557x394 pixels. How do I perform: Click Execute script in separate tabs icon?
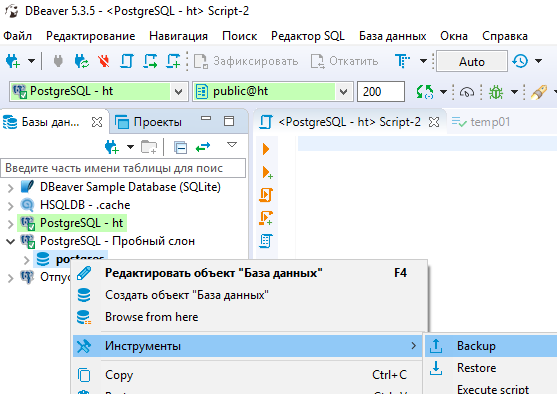point(266,218)
